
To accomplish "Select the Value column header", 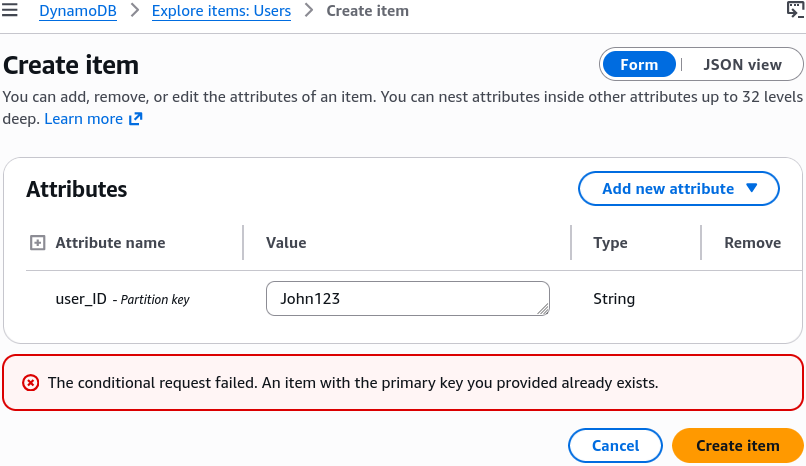I will [x=286, y=243].
